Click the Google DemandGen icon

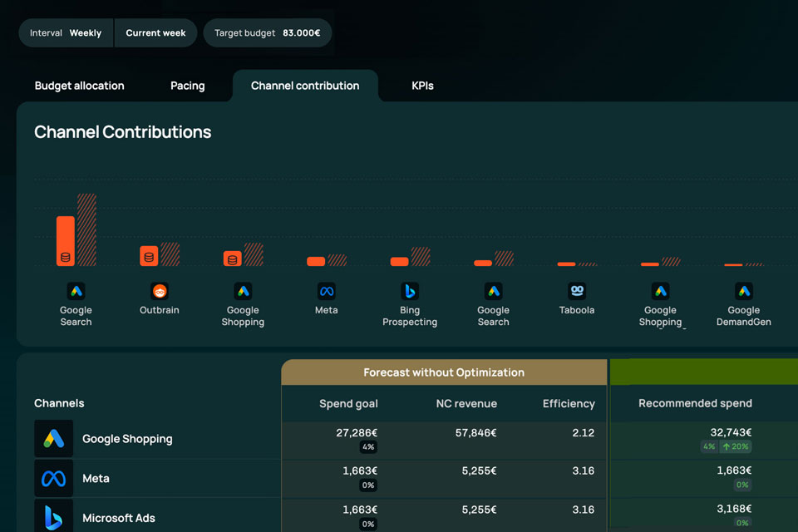click(743, 291)
